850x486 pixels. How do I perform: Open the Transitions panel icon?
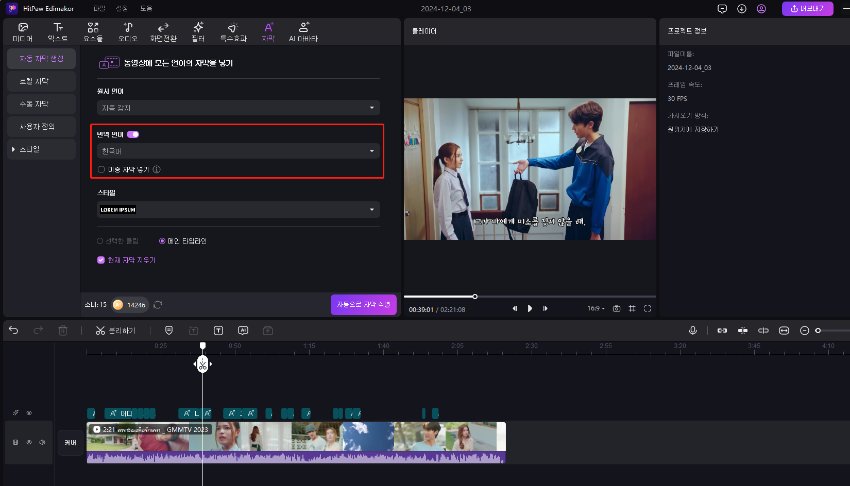[x=162, y=30]
